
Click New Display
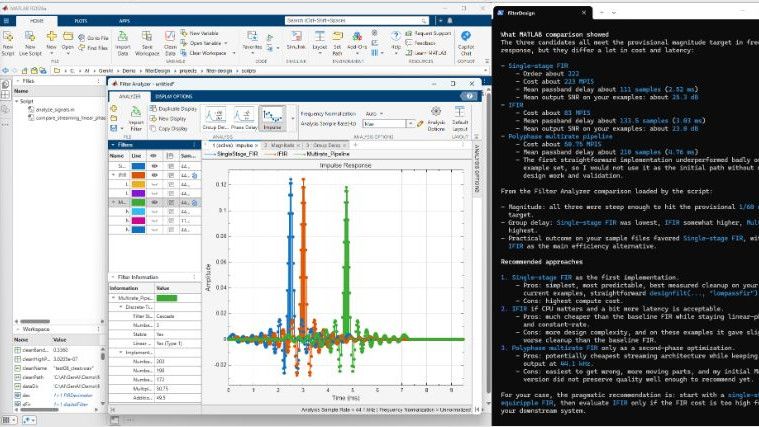point(168,119)
